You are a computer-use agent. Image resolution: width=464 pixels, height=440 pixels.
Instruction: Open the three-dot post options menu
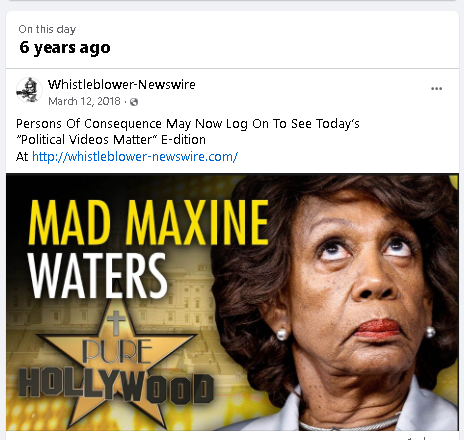(436, 89)
